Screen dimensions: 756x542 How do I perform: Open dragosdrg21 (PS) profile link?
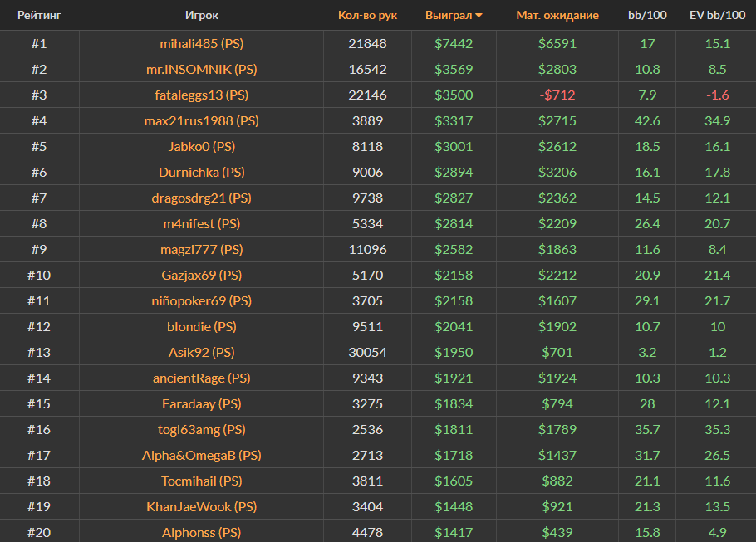[201, 198]
